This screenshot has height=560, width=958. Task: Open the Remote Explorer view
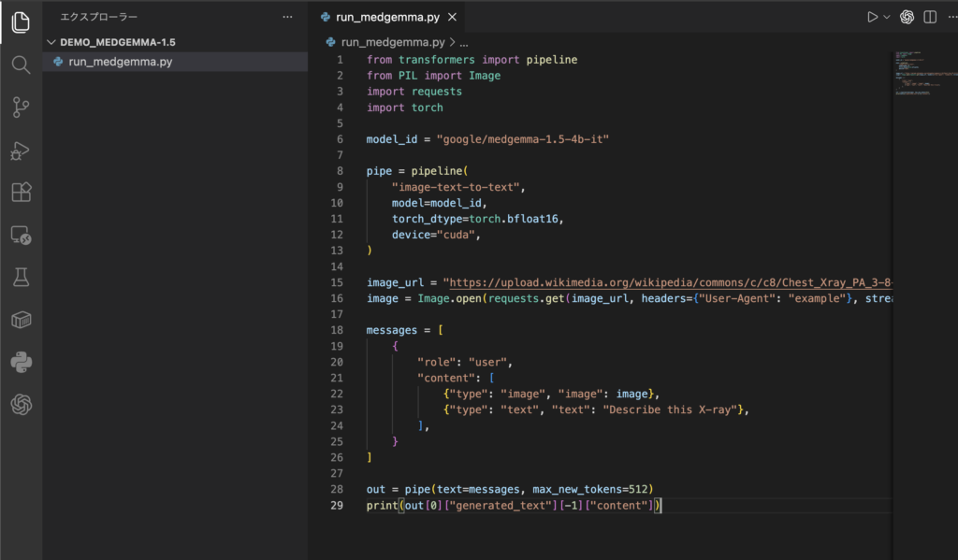(21, 236)
